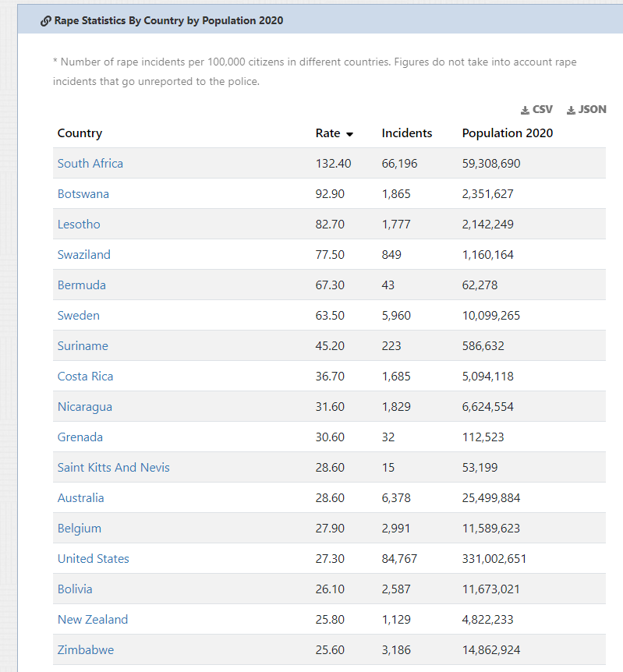The width and height of the screenshot is (623, 672).
Task: Click the population value 331,002,651
Action: 494,559
